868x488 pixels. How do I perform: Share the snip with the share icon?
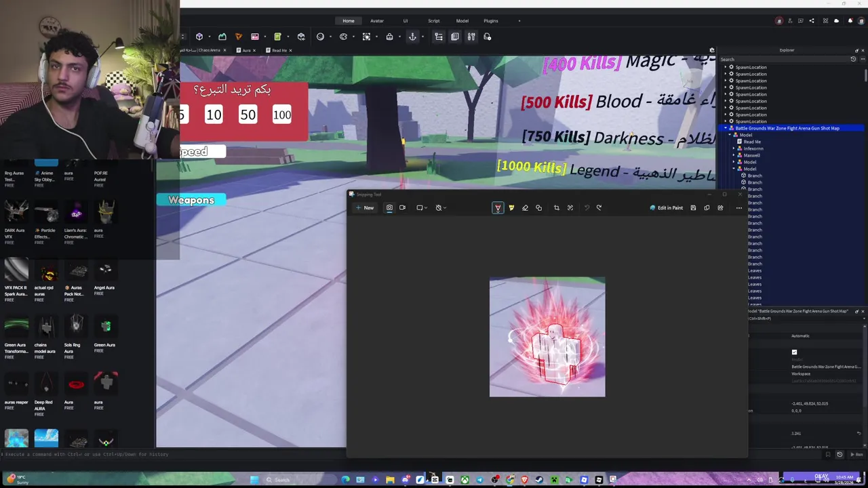pyautogui.click(x=720, y=207)
